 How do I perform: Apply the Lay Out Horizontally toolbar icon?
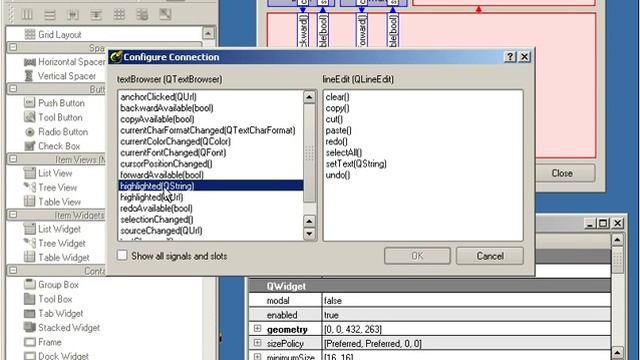click(x=27, y=15)
